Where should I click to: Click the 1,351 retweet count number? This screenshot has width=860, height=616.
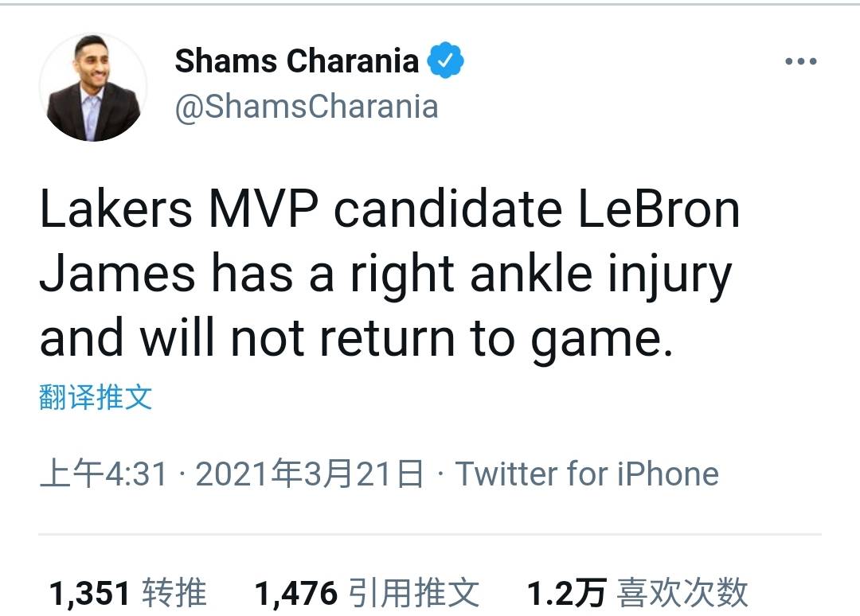tap(89, 594)
